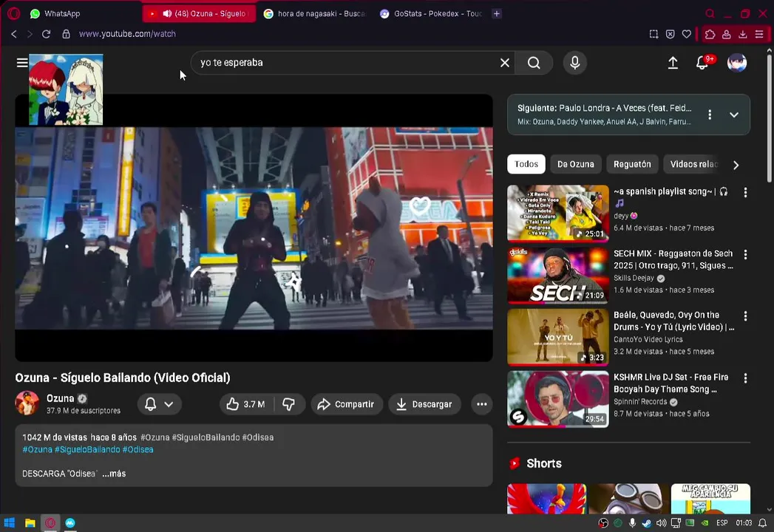
Task: Take a snapshot with Opera toolbar icon
Action: pyautogui.click(x=654, y=34)
